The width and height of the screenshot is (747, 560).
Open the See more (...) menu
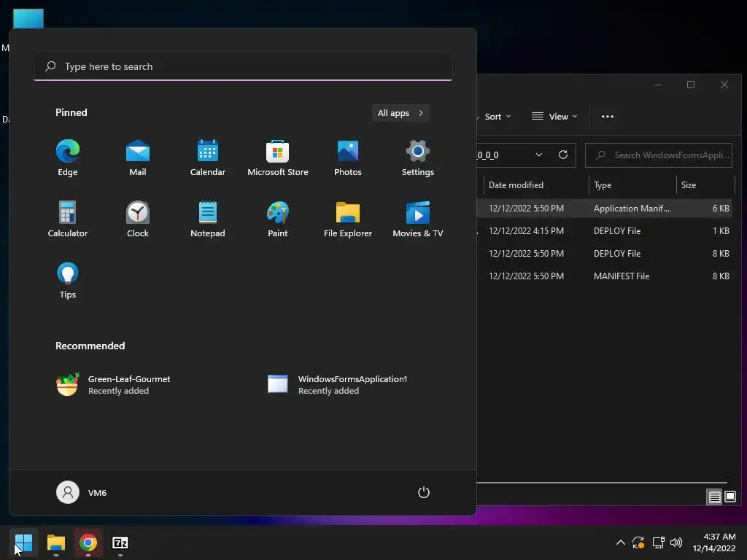click(608, 117)
